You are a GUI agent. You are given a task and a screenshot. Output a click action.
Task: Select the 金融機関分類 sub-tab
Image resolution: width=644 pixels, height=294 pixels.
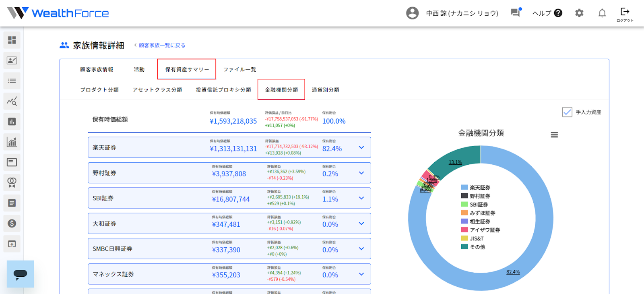[x=281, y=90]
